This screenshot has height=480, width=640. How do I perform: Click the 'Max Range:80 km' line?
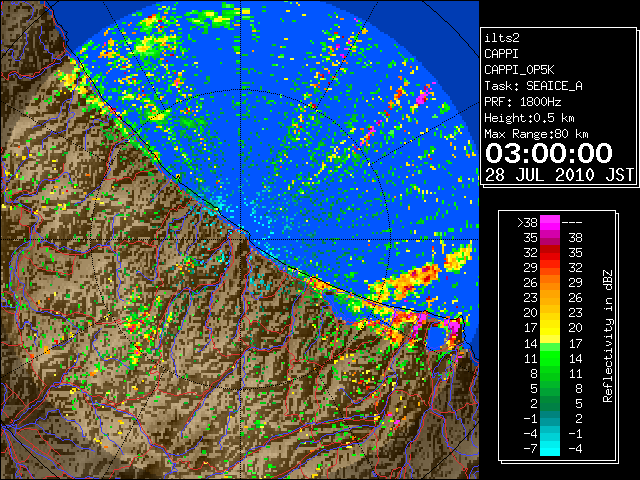coord(536,134)
